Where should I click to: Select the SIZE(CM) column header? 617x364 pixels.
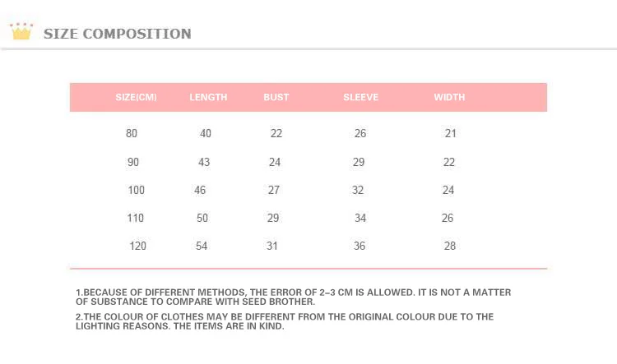136,97
